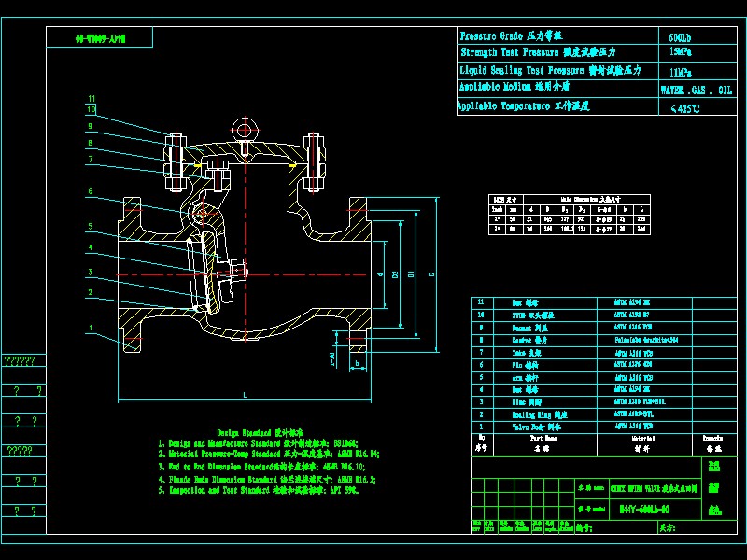Image resolution: width=747 pixels, height=560 pixels.
Task: Click standard line 3 'End to End Dimension'
Action: [x=262, y=467]
